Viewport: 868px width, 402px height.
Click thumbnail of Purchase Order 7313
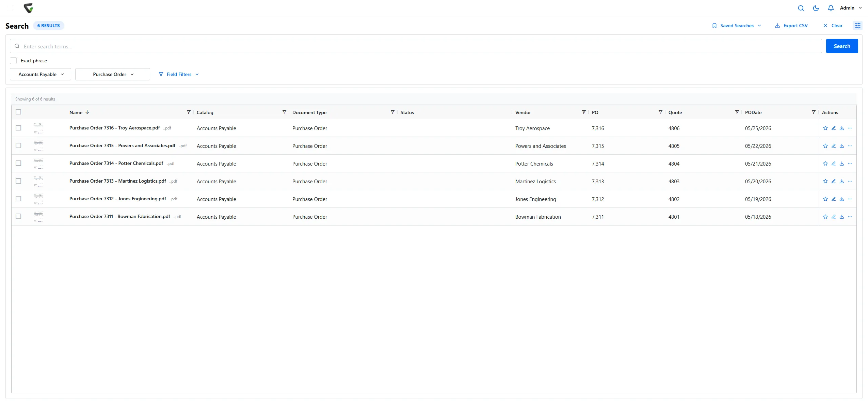pos(38,181)
